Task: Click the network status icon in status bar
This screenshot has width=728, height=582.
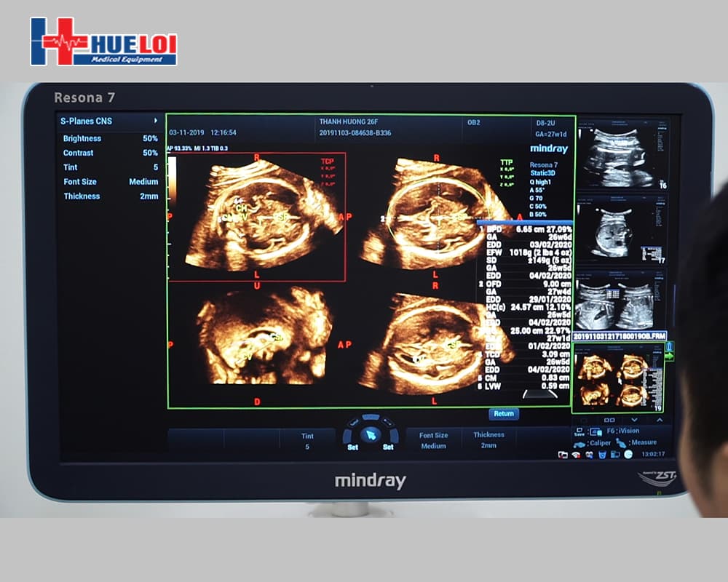Action: (x=576, y=455)
